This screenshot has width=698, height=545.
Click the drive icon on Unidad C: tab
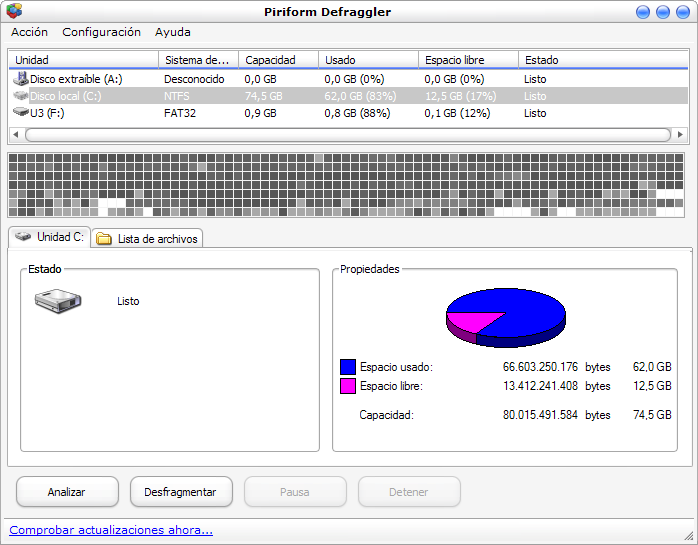coord(22,237)
